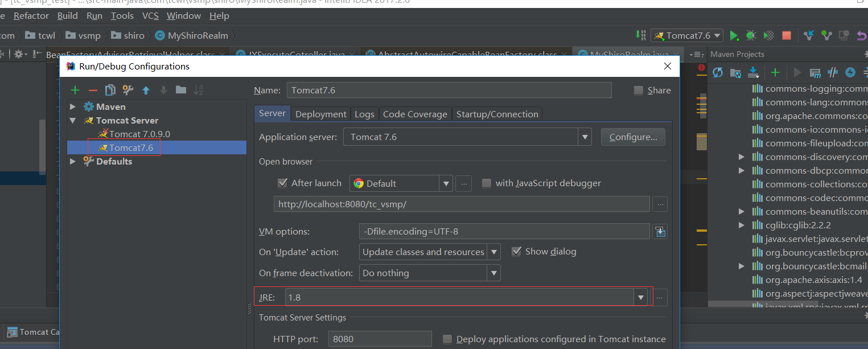
Task: Start debugging with the bug icon
Action: [751, 35]
